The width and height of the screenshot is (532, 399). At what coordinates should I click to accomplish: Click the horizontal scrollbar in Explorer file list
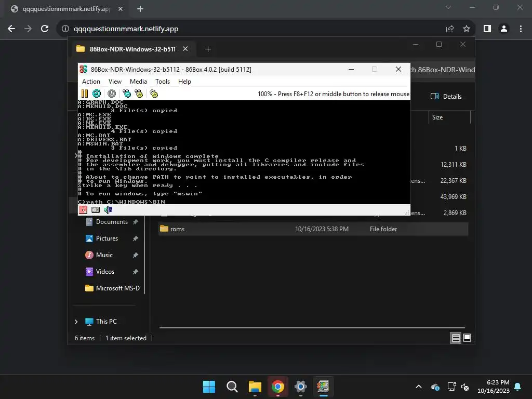312,328
